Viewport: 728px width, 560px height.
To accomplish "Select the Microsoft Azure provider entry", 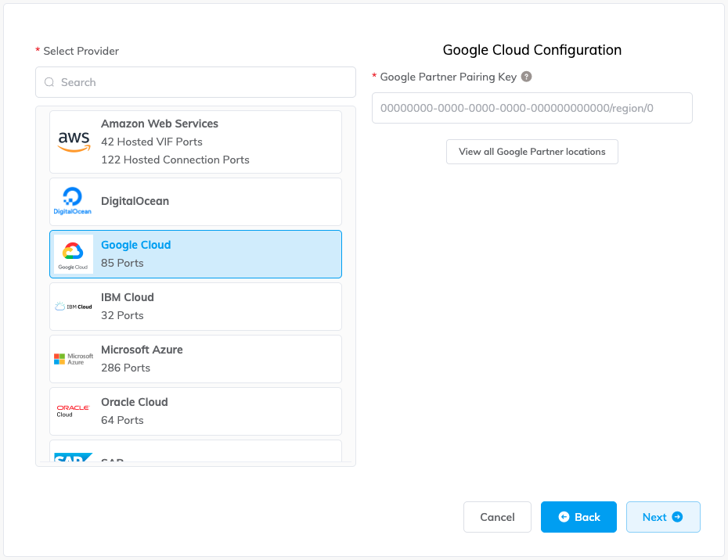I will 196,358.
